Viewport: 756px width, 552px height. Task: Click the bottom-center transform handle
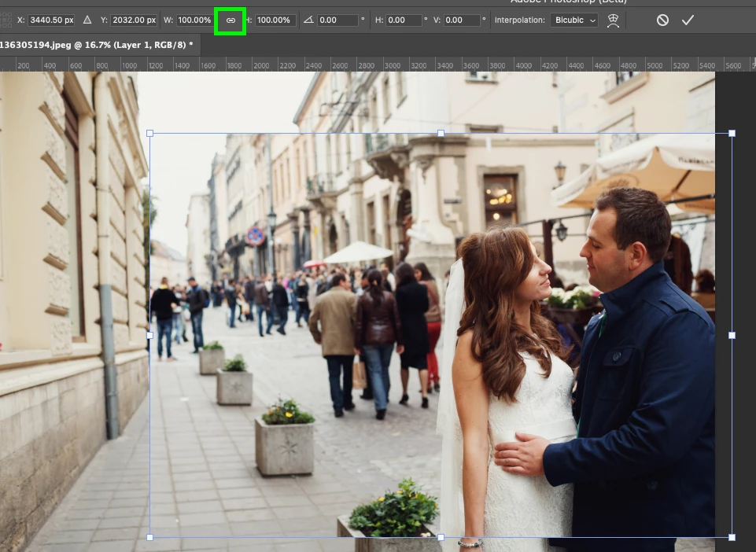coord(441,537)
